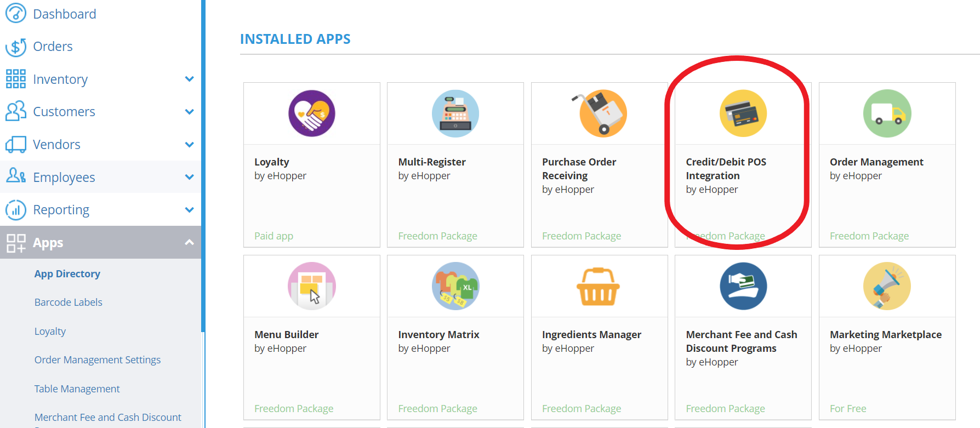Select Reporting in the sidebar
Screen dimensions: 980x428
(61, 210)
